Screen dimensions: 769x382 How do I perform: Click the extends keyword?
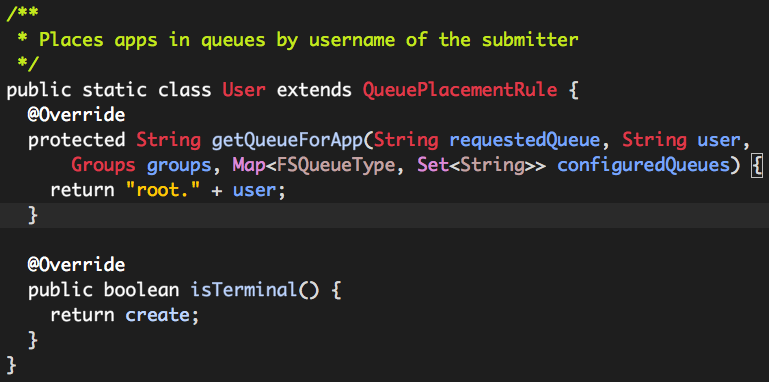314,90
